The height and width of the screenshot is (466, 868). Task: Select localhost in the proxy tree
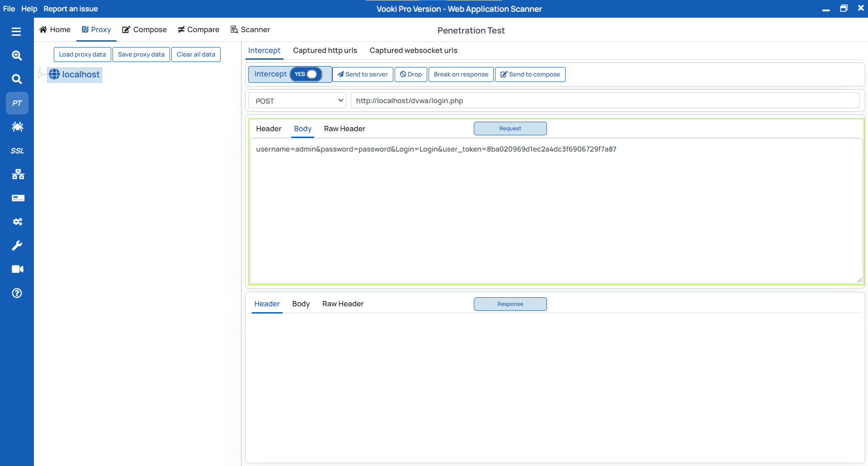pyautogui.click(x=80, y=75)
